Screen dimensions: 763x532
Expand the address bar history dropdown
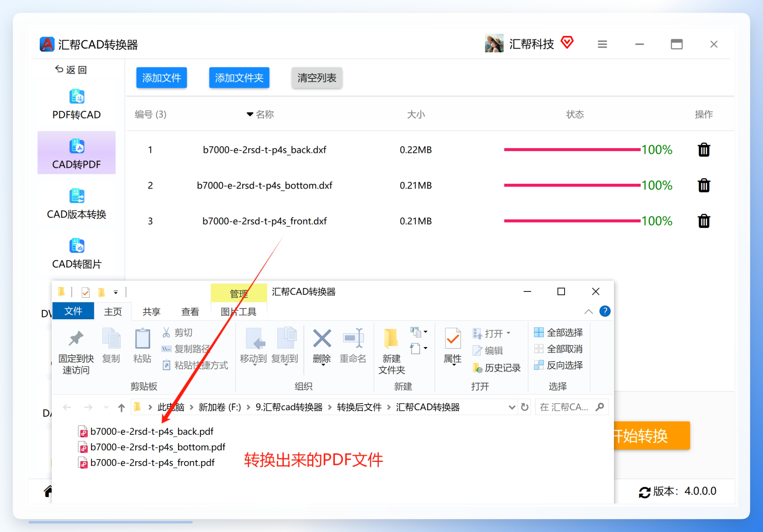512,407
